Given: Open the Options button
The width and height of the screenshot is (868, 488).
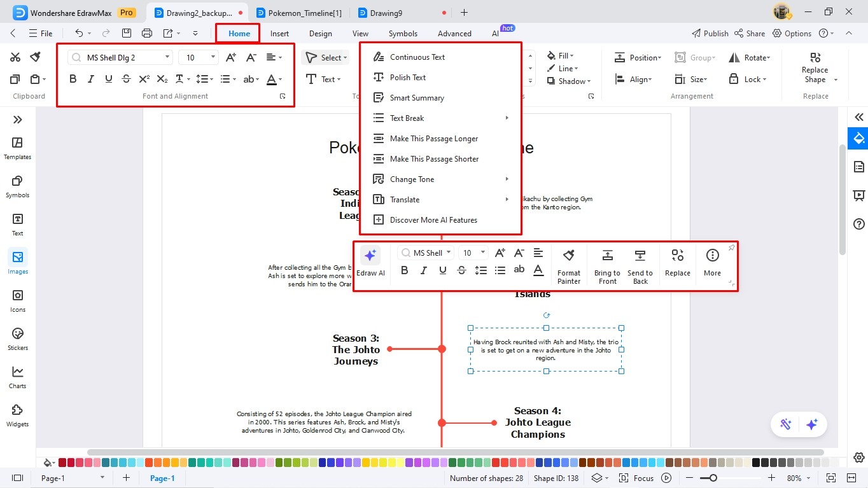Looking at the screenshot, I should pyautogui.click(x=792, y=33).
